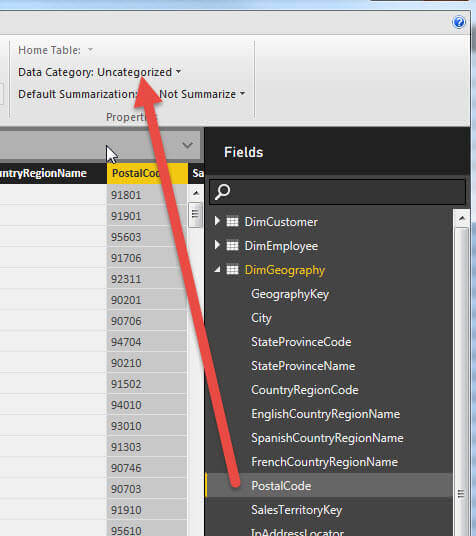The image size is (476, 536).
Task: Select DimCustomer table icon
Action: click(x=233, y=222)
